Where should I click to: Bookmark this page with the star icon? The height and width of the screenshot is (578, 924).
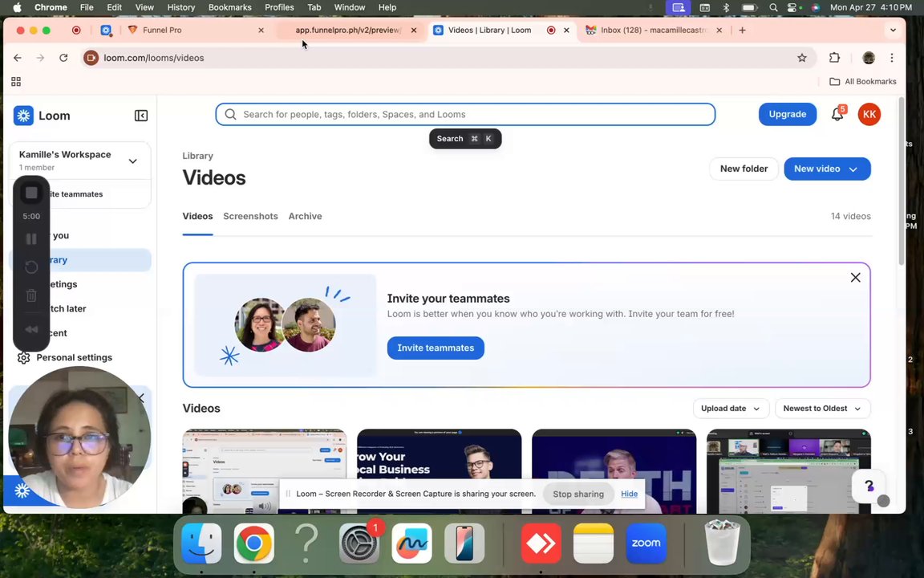tap(802, 58)
